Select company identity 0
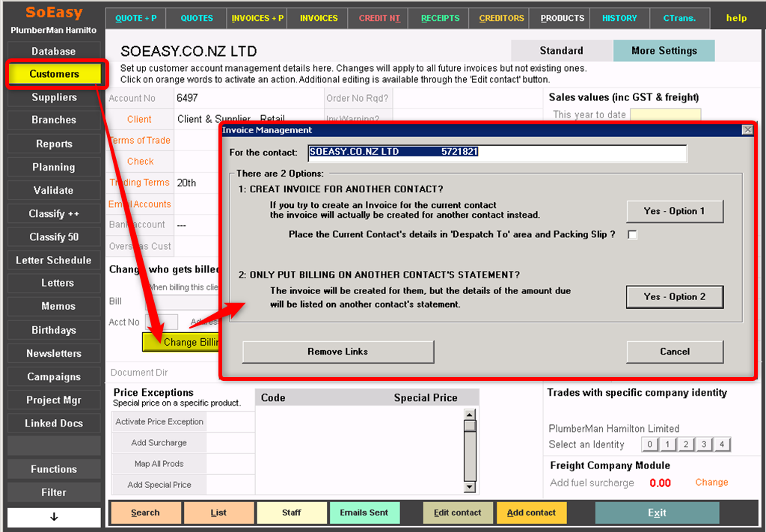The width and height of the screenshot is (766, 532). pyautogui.click(x=649, y=444)
